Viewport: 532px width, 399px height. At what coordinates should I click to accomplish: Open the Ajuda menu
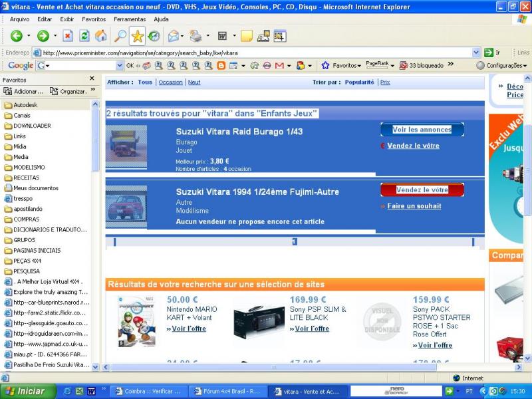tap(161, 19)
